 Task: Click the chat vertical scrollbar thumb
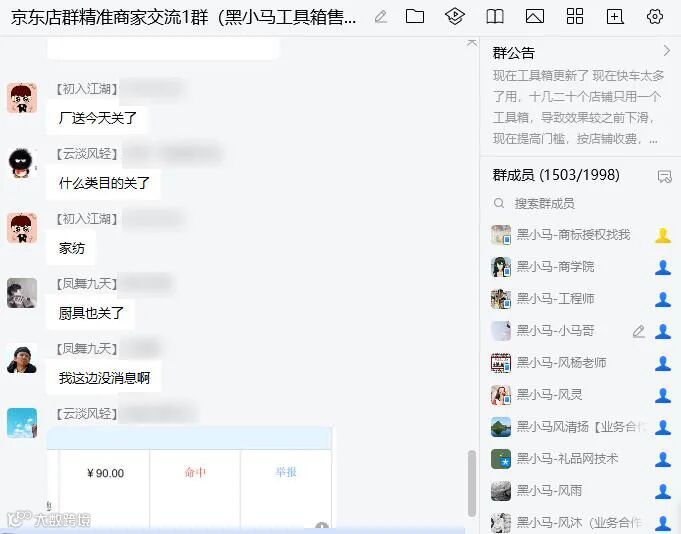tap(472, 483)
